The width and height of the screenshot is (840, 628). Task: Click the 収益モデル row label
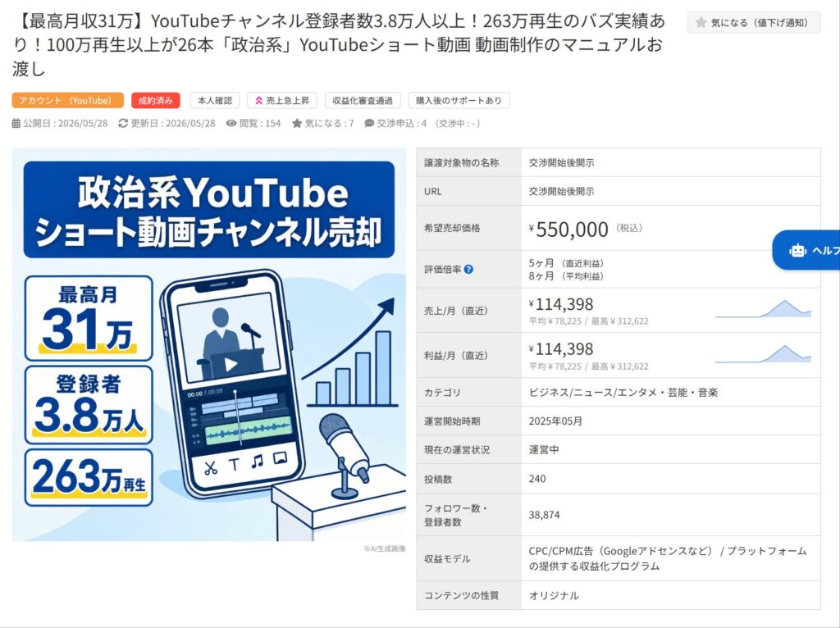(447, 558)
